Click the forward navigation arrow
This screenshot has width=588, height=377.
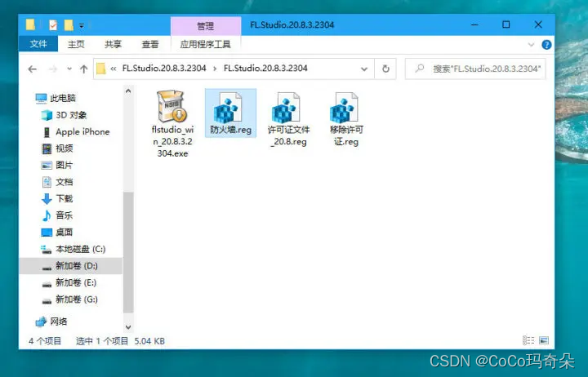click(x=53, y=69)
